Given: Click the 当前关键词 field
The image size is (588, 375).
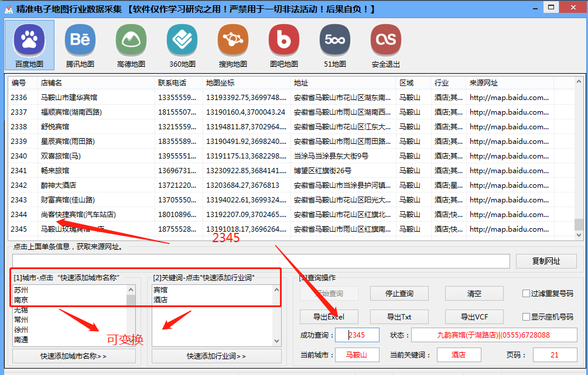Looking at the screenshot, I should coord(459,355).
